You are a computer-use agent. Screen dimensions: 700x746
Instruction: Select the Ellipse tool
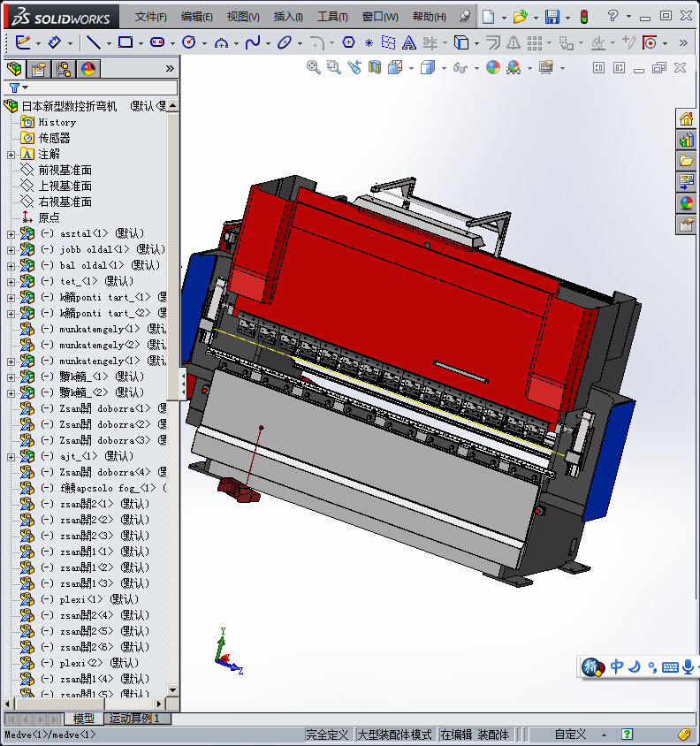[x=285, y=42]
